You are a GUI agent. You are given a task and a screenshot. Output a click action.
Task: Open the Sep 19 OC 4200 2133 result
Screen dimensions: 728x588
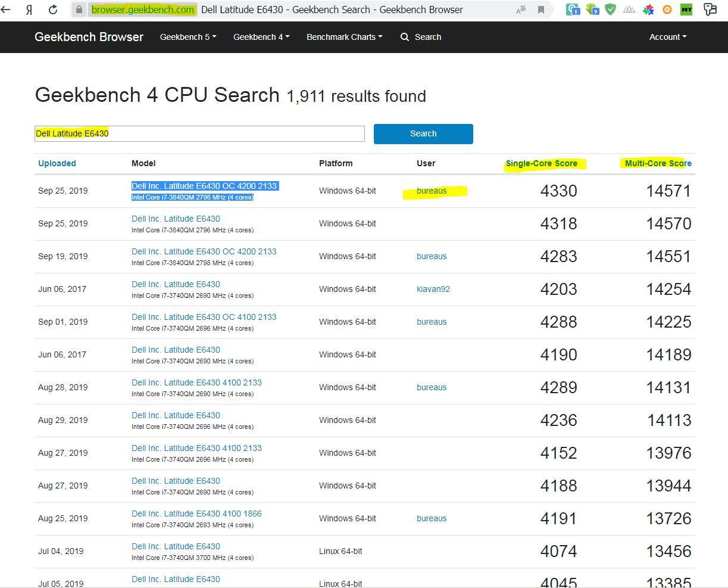click(204, 251)
